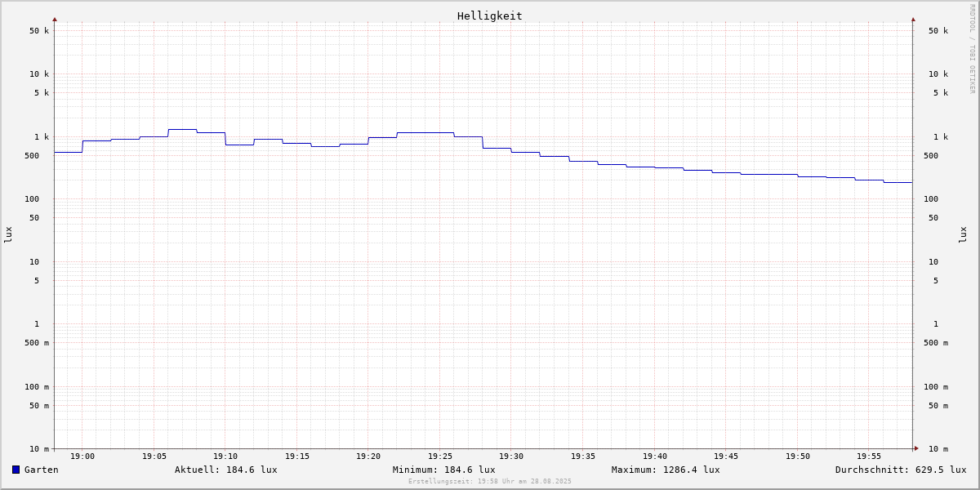Select the value Durchschnitt: 629.5 lux
980x490 pixels.
901,470
